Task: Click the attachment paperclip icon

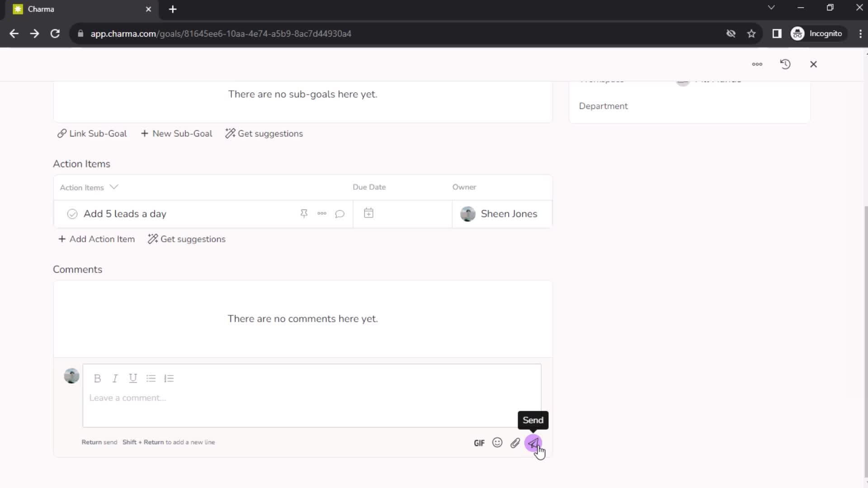Action: 516,443
